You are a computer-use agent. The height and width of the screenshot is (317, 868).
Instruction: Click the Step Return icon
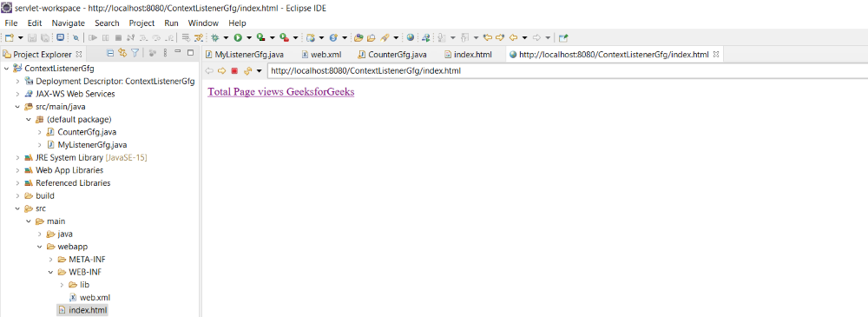[169, 37]
